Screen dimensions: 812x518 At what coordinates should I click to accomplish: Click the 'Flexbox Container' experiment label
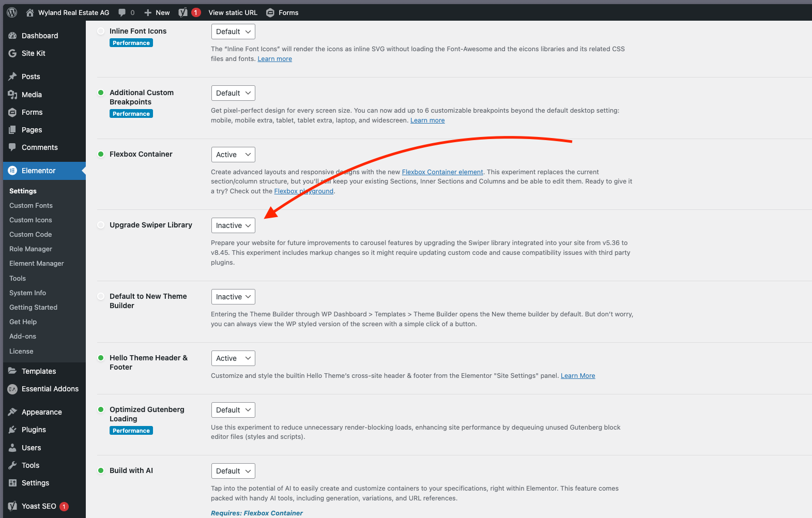141,154
